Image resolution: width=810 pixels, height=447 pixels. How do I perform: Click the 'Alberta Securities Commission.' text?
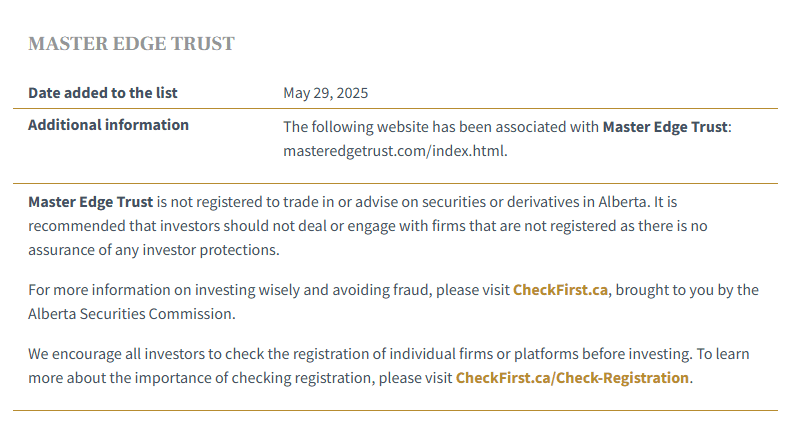tap(132, 314)
